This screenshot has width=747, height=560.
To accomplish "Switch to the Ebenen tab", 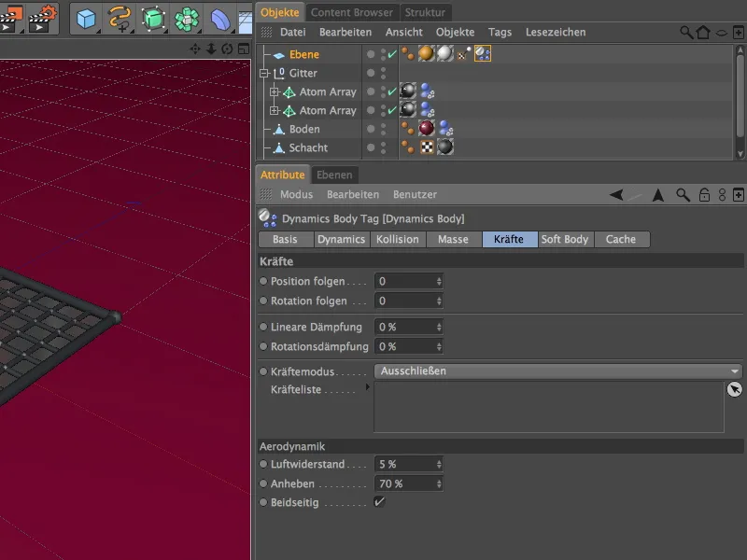I will coord(334,175).
